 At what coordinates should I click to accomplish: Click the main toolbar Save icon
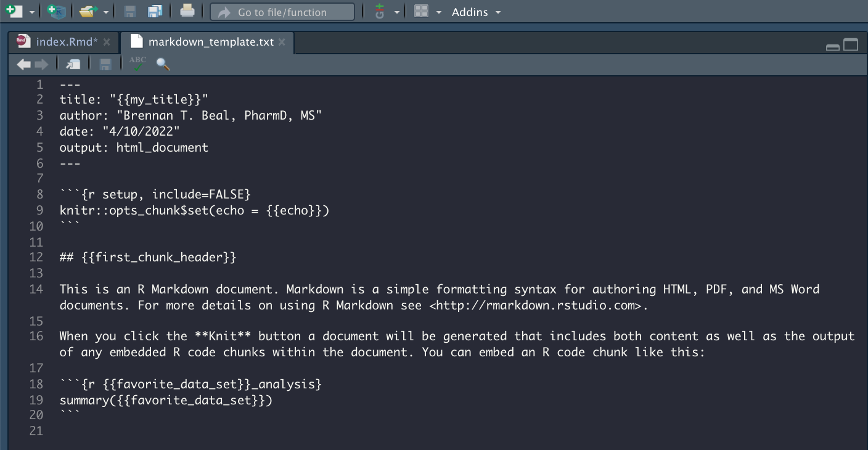point(130,11)
